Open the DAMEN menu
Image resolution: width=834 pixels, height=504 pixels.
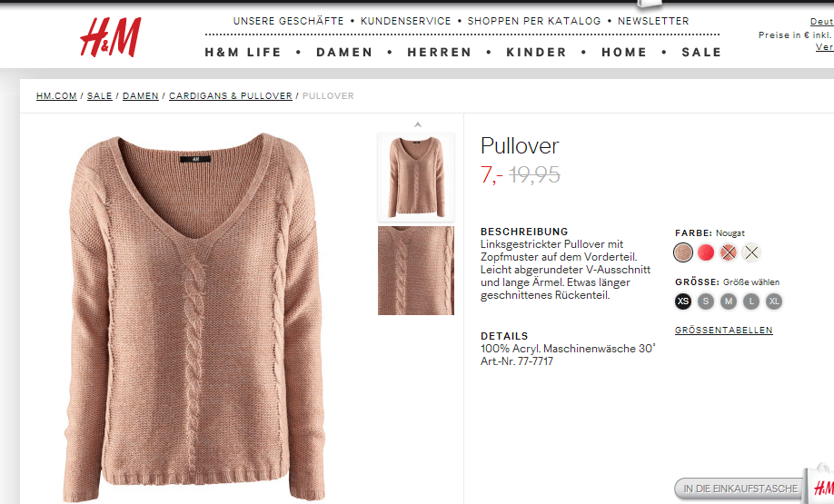point(344,52)
